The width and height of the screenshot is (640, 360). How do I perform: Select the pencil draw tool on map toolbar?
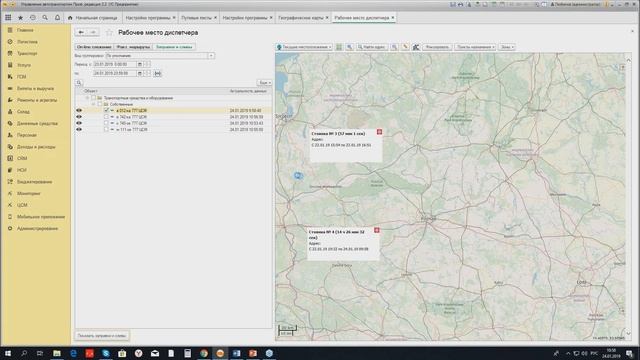coord(405,47)
